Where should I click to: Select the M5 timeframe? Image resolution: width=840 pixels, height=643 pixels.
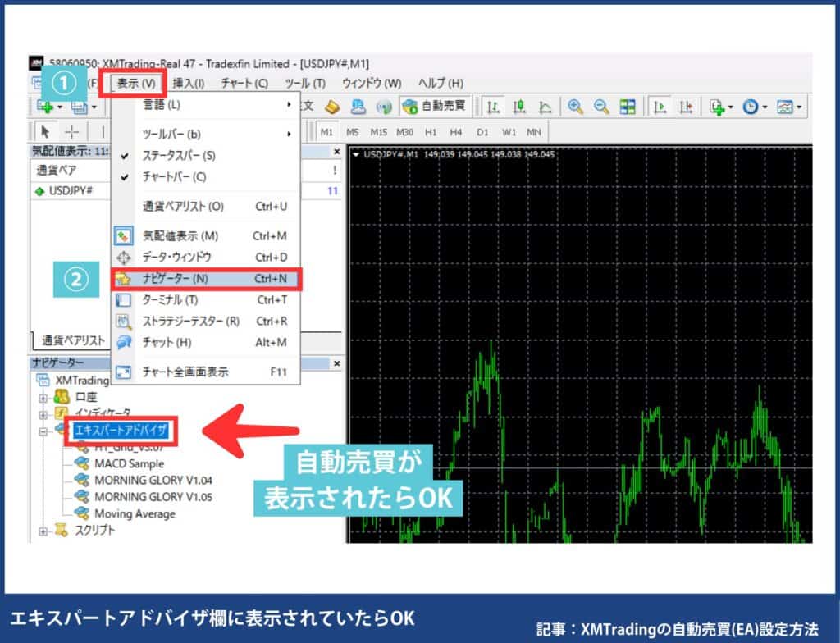click(353, 132)
